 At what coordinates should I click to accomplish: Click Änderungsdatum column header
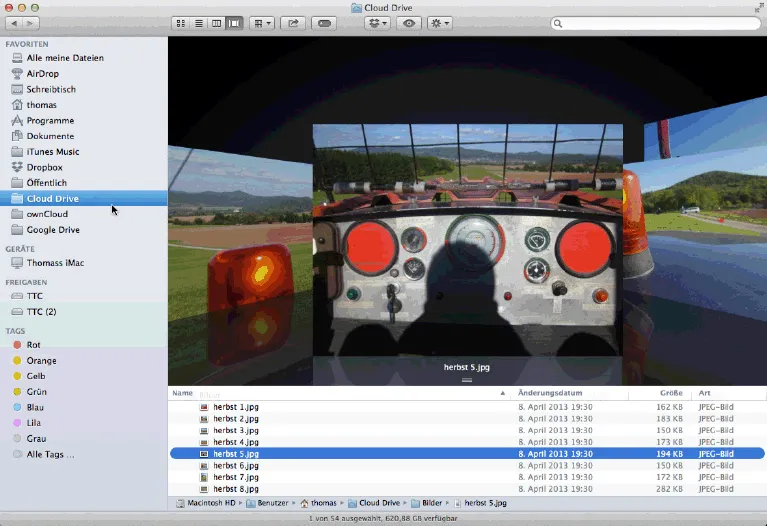[550, 394]
